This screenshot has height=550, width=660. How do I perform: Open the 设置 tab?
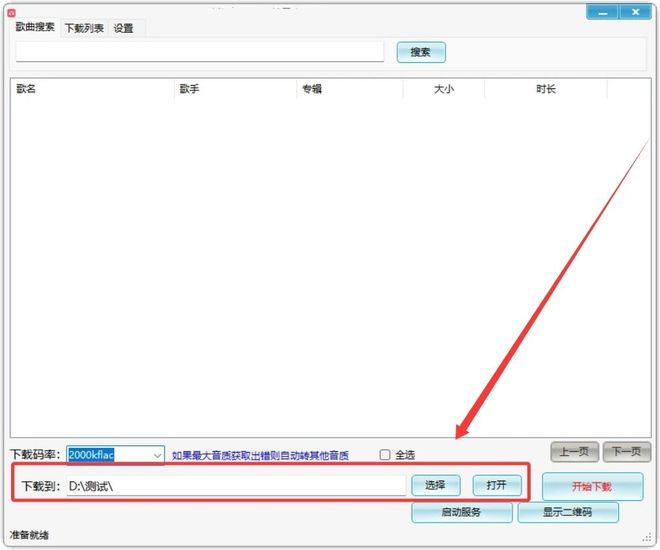pos(124,28)
